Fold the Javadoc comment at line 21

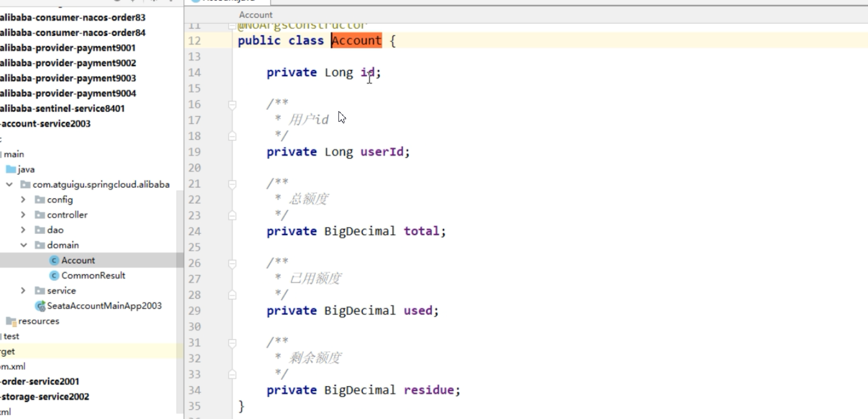click(232, 184)
